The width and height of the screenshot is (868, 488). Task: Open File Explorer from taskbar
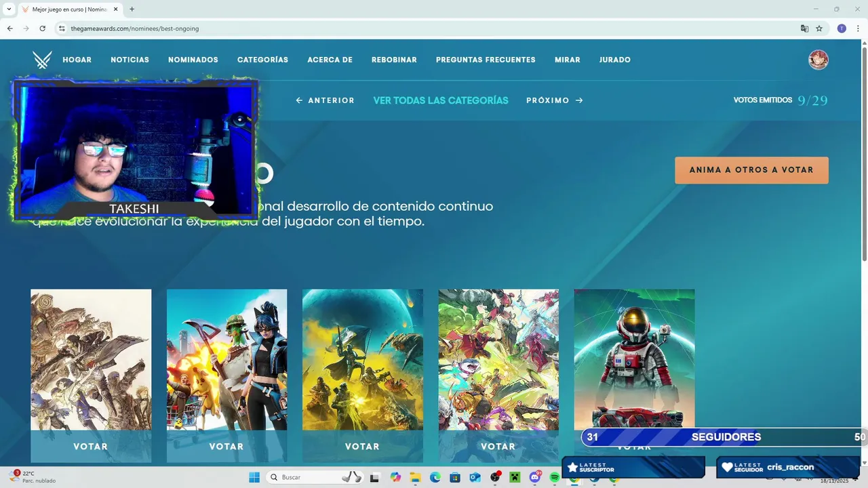click(x=415, y=477)
